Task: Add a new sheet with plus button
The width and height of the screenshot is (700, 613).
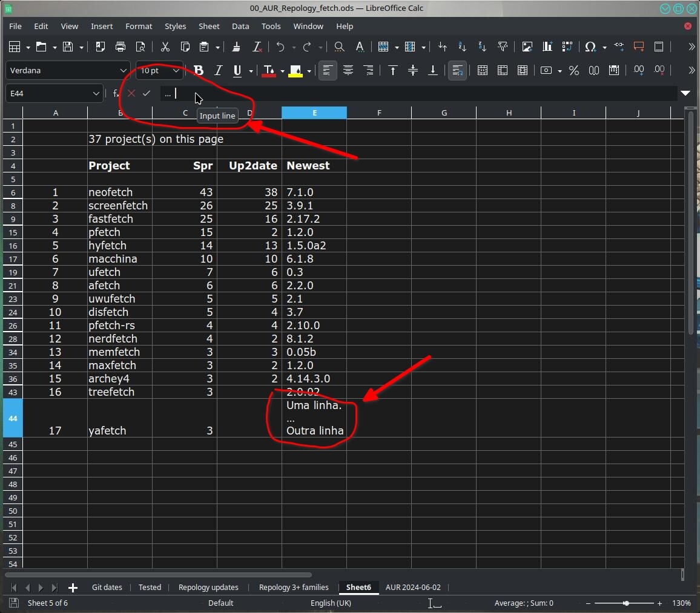Action: [73, 588]
